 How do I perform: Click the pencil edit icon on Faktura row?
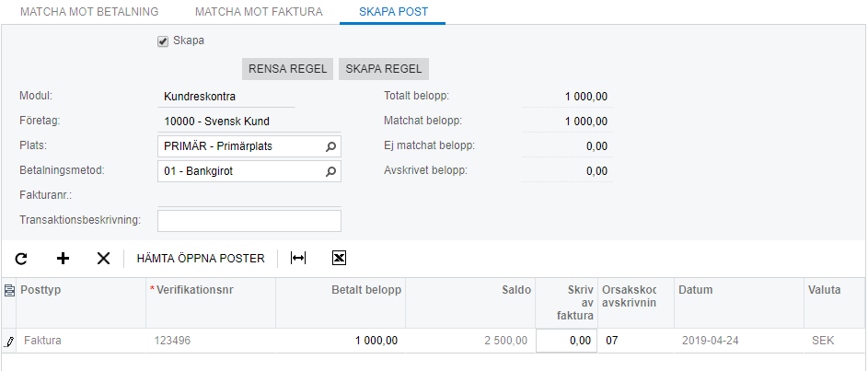10,341
